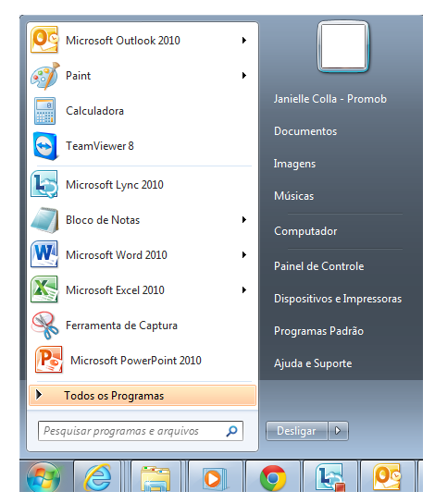Launch TeamViewer 8 entry

(99, 146)
